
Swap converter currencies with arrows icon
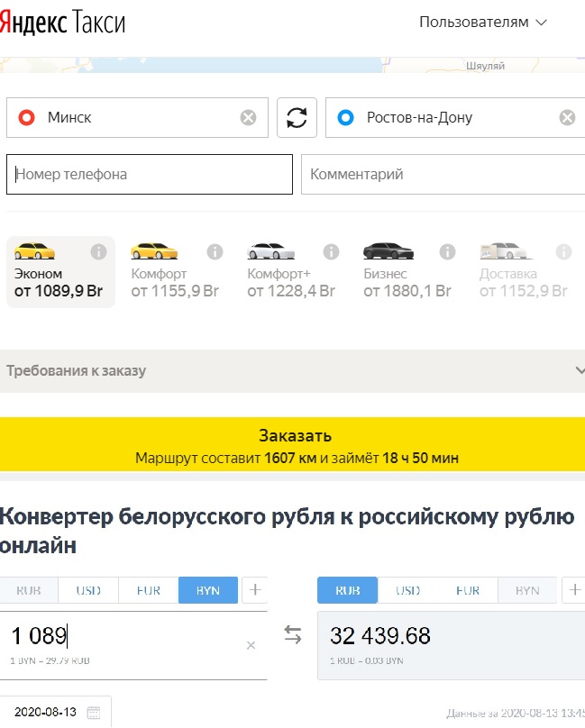pos(293,634)
